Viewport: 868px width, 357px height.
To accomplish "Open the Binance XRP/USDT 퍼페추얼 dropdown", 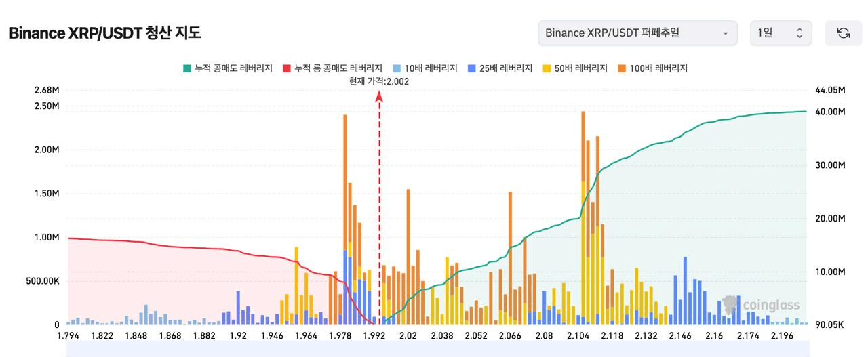I will (x=637, y=33).
